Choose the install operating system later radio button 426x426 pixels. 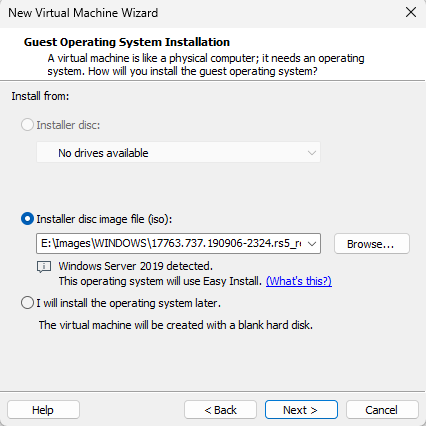(x=27, y=303)
